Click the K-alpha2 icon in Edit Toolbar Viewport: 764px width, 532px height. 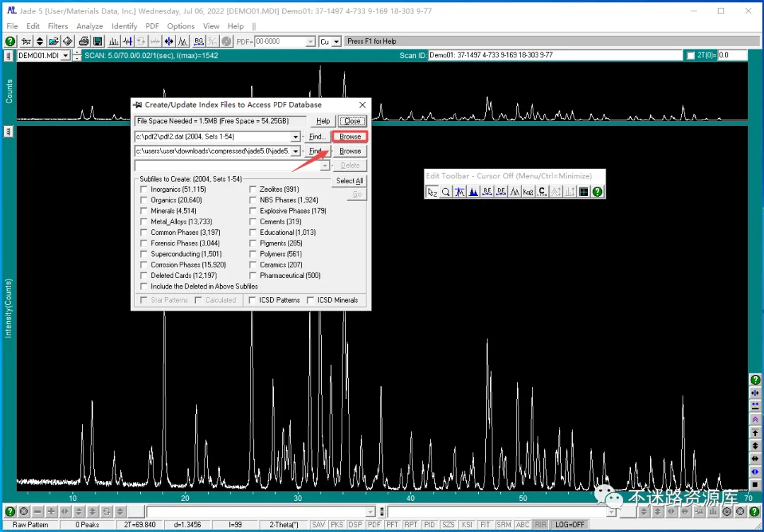528,192
